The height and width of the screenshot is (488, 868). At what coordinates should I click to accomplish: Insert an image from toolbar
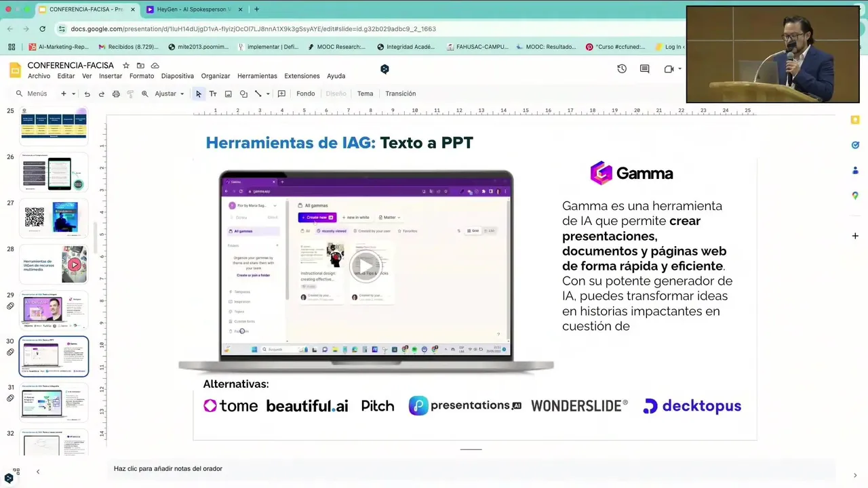tap(228, 94)
